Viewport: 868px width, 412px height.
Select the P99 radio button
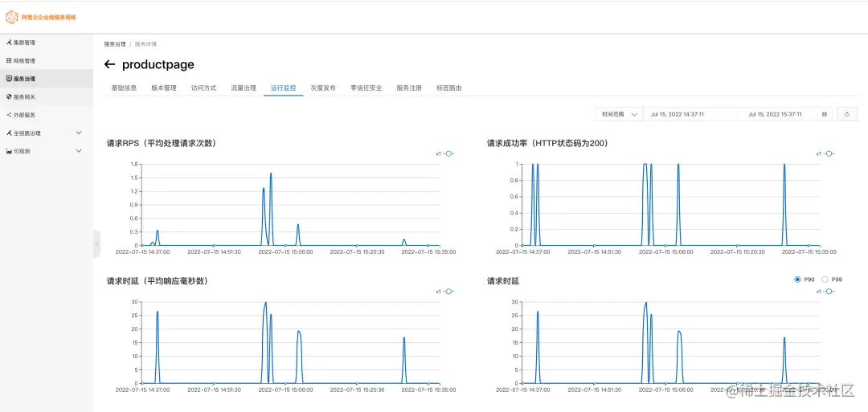825,279
